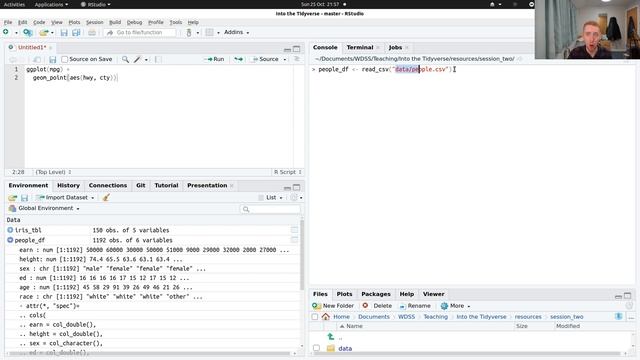Collapse the people_df object details
Screen dimensions: 640x360
[x=10, y=240]
